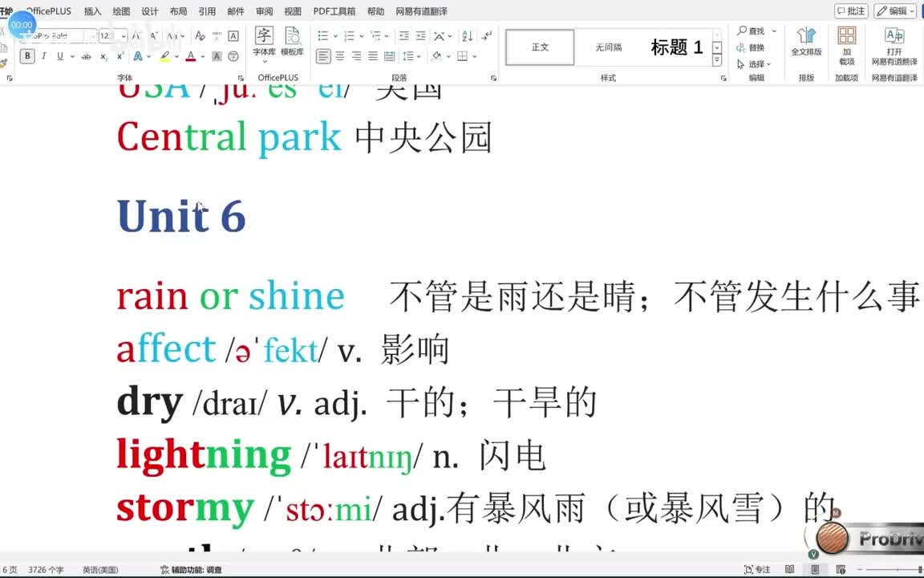The image size is (924, 578).
Task: Click the 批注 comments button
Action: click(x=851, y=10)
